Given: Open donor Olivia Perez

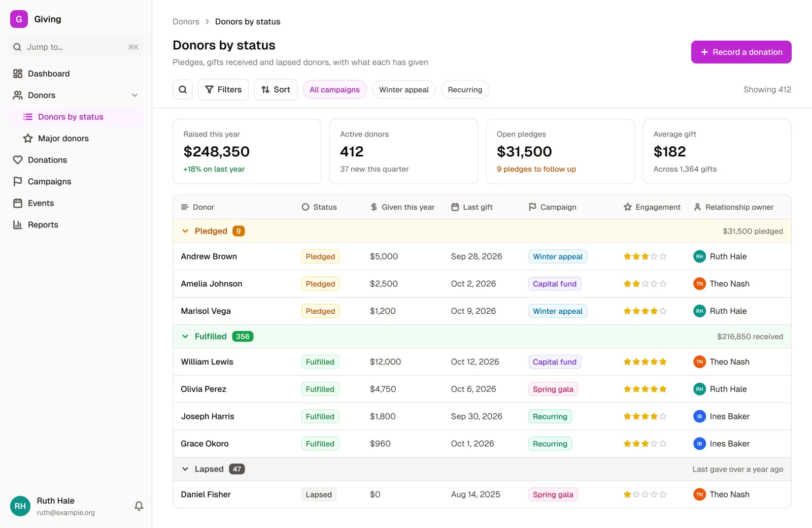Looking at the screenshot, I should coord(204,389).
